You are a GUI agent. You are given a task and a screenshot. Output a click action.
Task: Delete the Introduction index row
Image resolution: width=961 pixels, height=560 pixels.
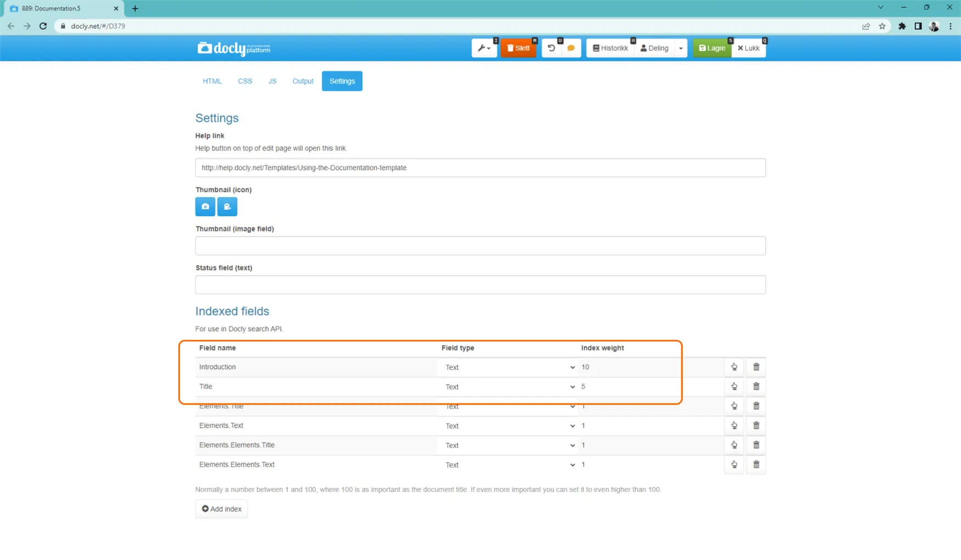[x=756, y=367]
